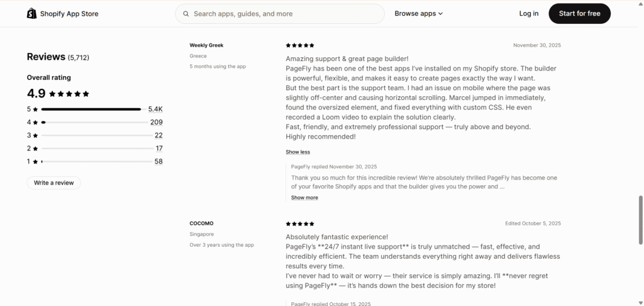Click COCOMO review's five-star rating

300,224
